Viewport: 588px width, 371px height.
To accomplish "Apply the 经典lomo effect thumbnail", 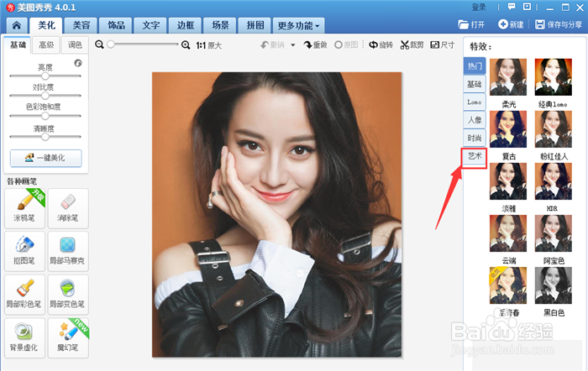I will [x=553, y=77].
